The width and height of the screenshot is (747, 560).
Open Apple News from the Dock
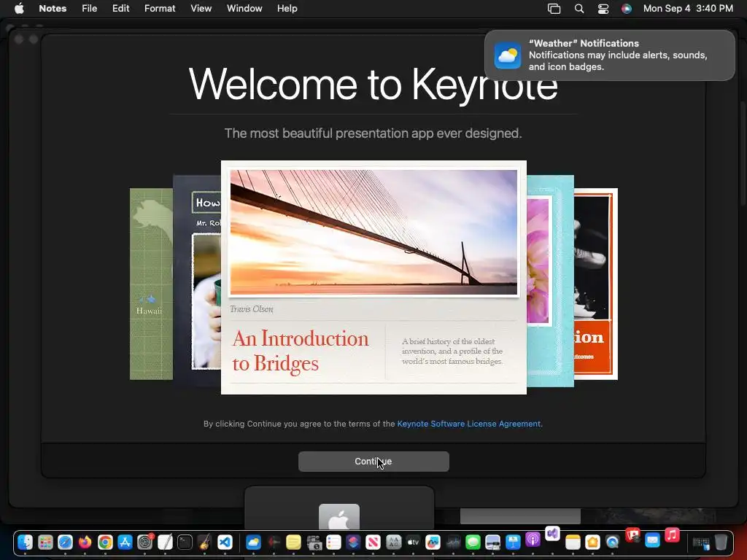pos(373,542)
